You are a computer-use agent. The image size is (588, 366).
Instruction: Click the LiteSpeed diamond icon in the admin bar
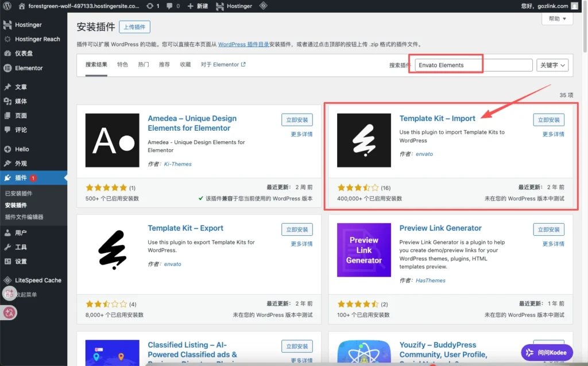point(263,6)
